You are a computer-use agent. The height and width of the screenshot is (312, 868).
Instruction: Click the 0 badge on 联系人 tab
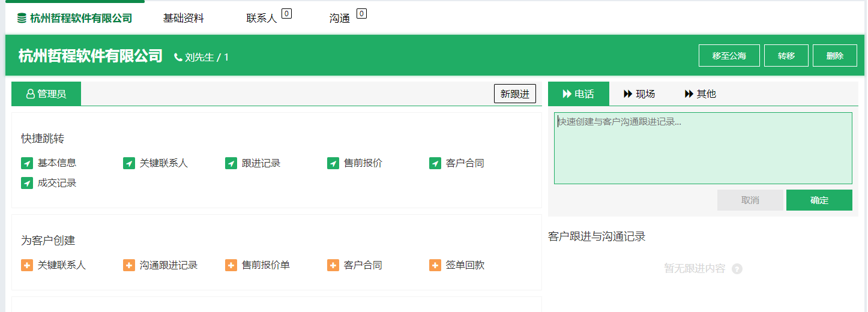click(x=286, y=13)
